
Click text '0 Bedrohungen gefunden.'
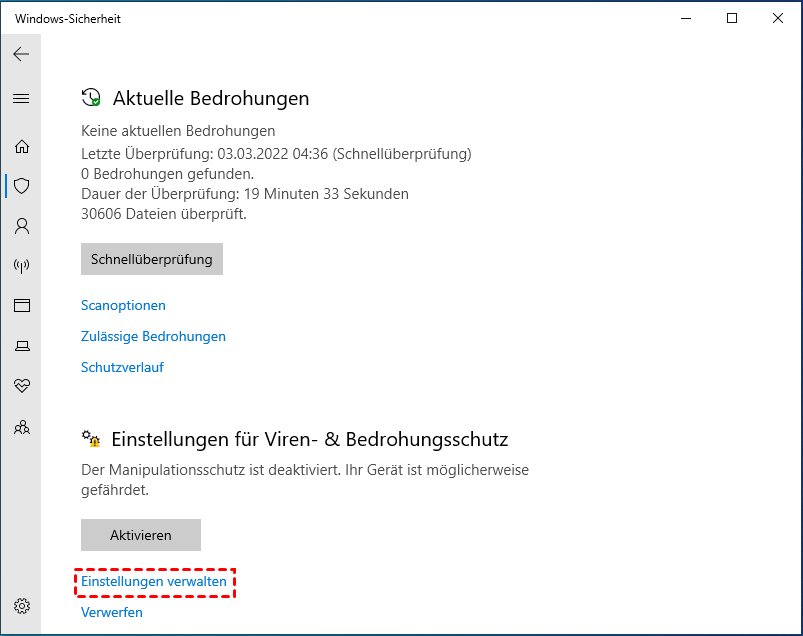point(167,174)
